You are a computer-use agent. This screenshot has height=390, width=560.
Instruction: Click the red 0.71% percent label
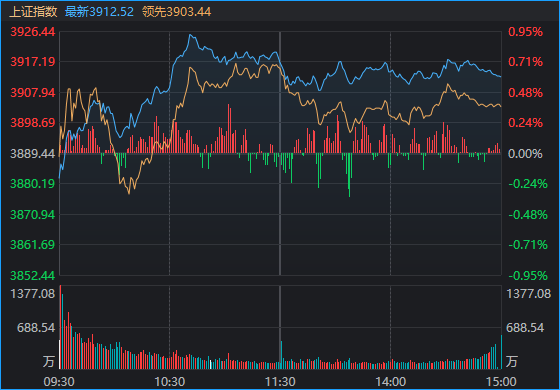click(x=525, y=62)
